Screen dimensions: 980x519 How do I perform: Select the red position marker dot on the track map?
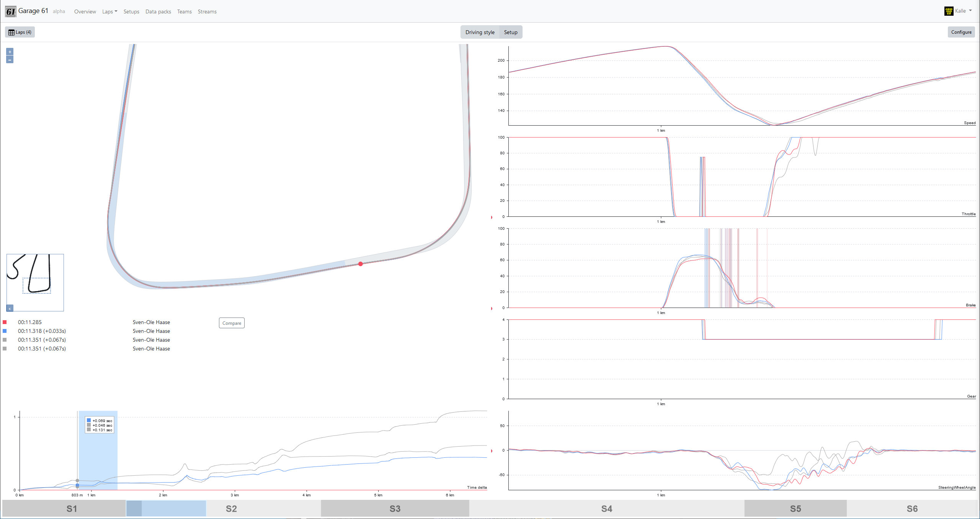tap(360, 264)
